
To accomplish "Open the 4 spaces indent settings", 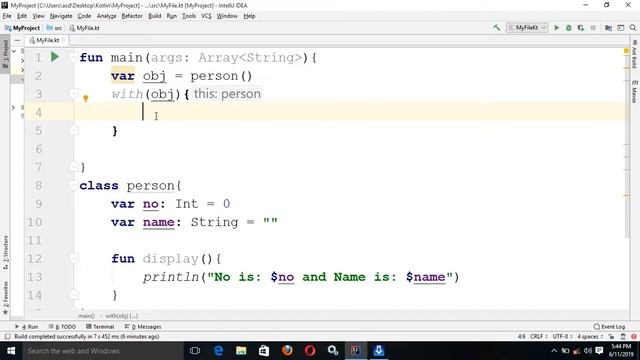I will click(x=590, y=337).
